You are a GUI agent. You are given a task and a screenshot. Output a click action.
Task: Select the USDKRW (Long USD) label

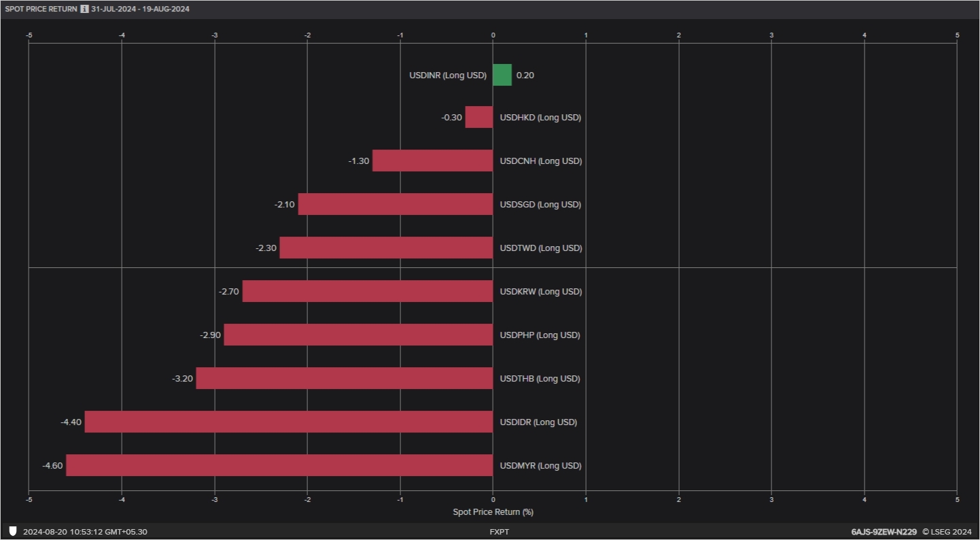[x=540, y=291]
